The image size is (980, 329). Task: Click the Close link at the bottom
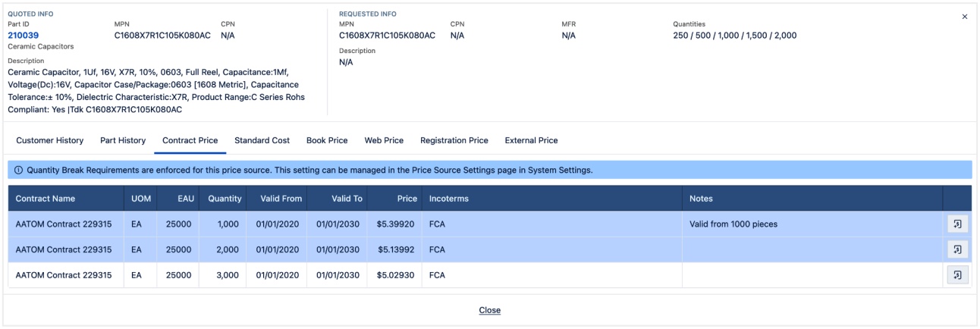coord(489,310)
